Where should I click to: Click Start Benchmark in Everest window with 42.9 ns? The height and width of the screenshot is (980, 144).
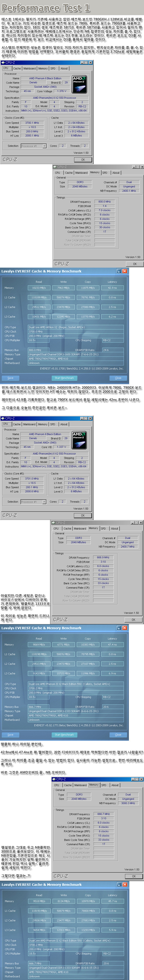pos(64,378)
